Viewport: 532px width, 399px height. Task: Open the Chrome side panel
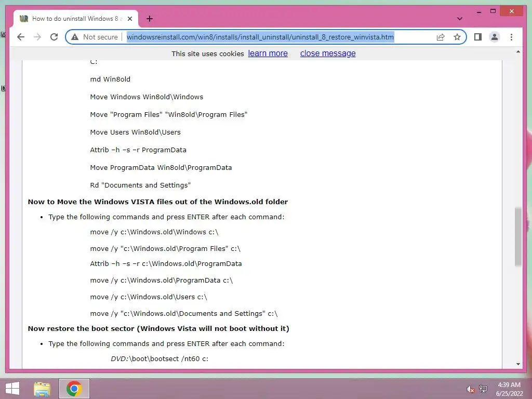478,37
